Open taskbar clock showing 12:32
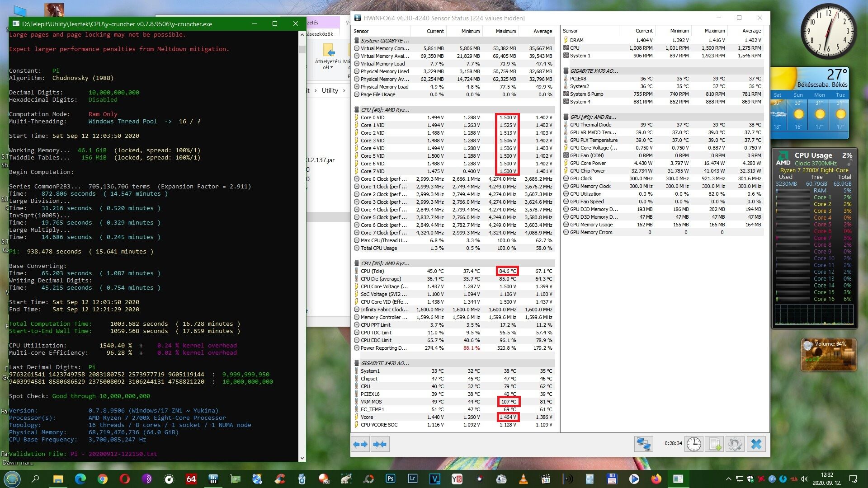The height and width of the screenshot is (488, 868). 827,479
